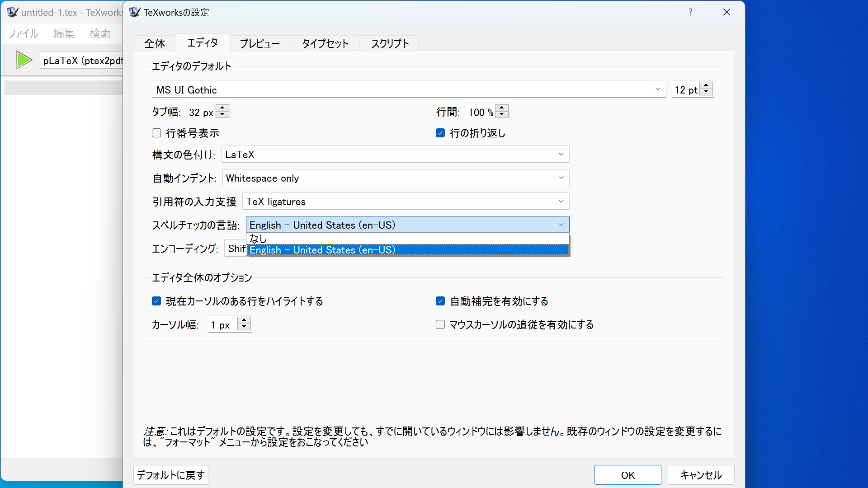Open the pLaTeX (ptex2pdf) typeset engine dropdown
This screenshot has width=868, height=488.
81,61
